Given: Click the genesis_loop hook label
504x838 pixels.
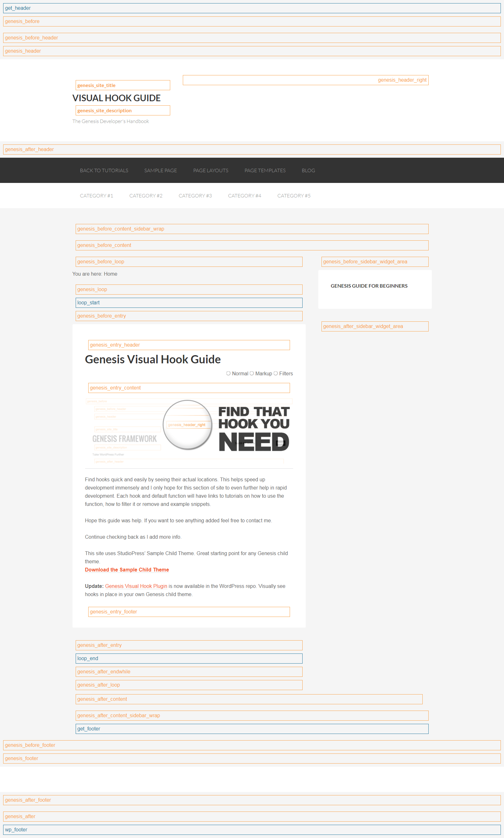Looking at the screenshot, I should coord(189,290).
